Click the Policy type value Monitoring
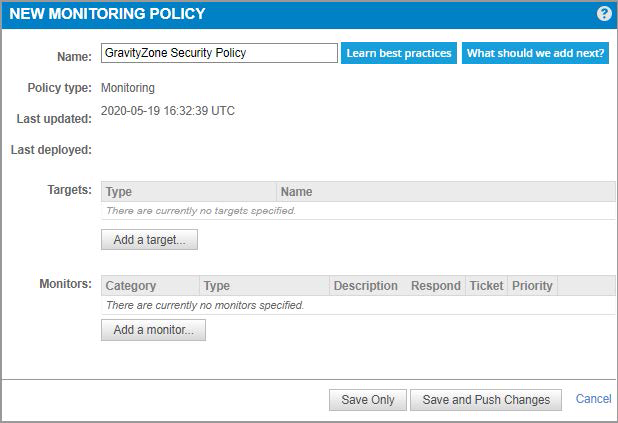The image size is (618, 423). click(x=128, y=88)
